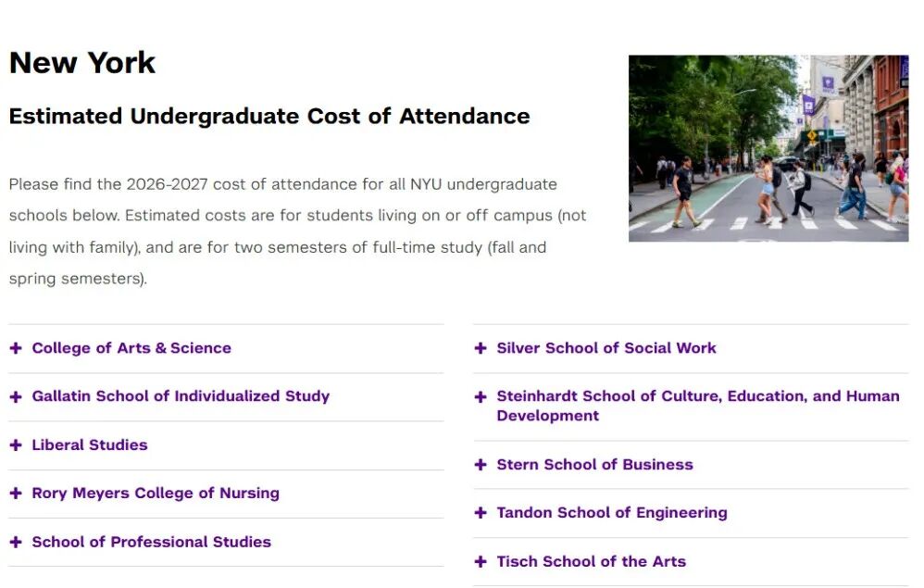Expand the College of Arts & Science section
Image resolution: width=924 pixels, height=588 pixels.
[131, 348]
